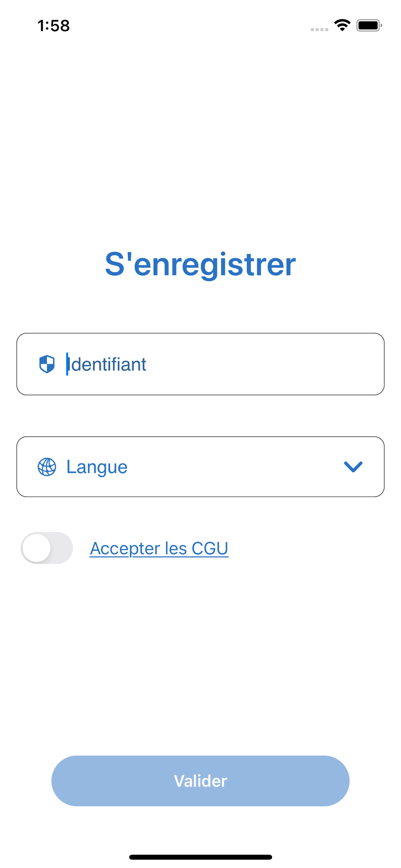Tap the home indicator bar at the bottom

(200, 857)
